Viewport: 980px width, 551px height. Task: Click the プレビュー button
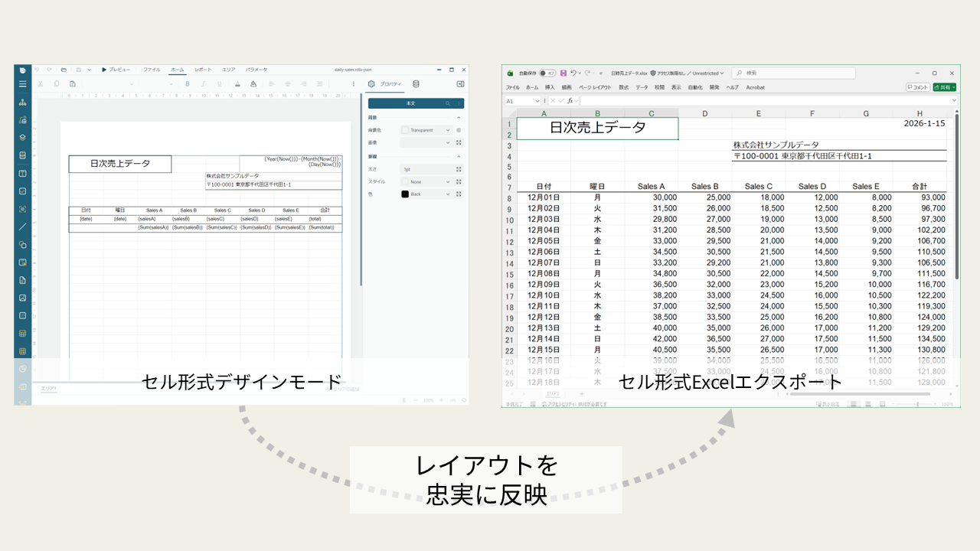(115, 70)
